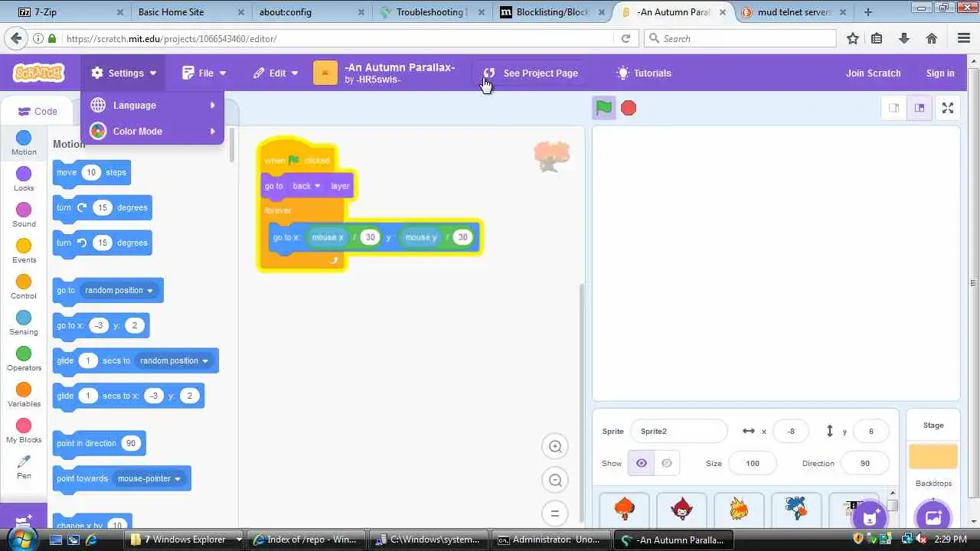The height and width of the screenshot is (551, 980).
Task: Click the red stop button
Action: (629, 108)
